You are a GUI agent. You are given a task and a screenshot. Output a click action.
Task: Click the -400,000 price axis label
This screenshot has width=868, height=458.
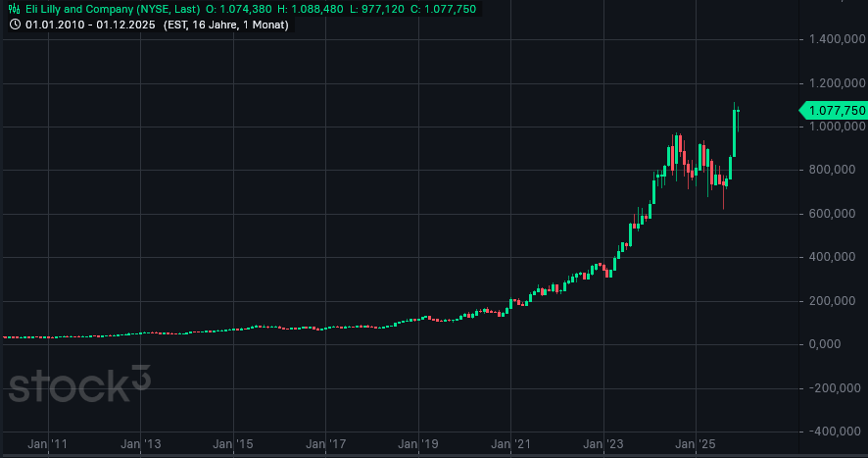pyautogui.click(x=835, y=430)
